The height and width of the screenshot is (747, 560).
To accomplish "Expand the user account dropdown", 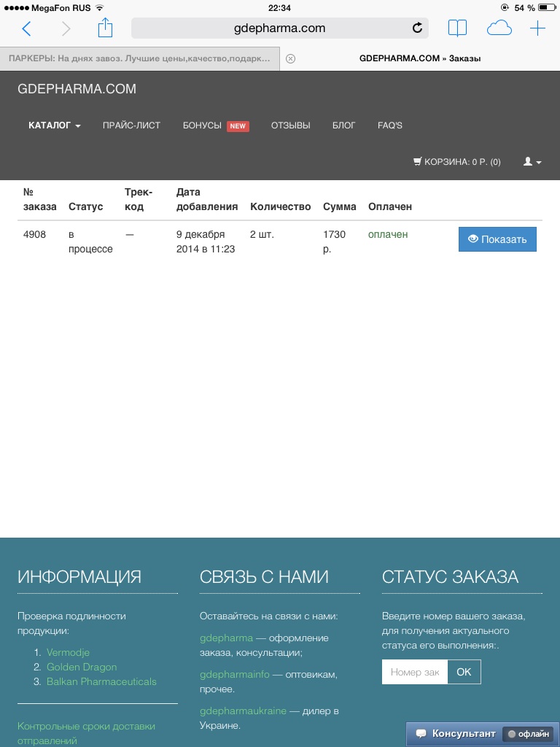I will [x=532, y=162].
